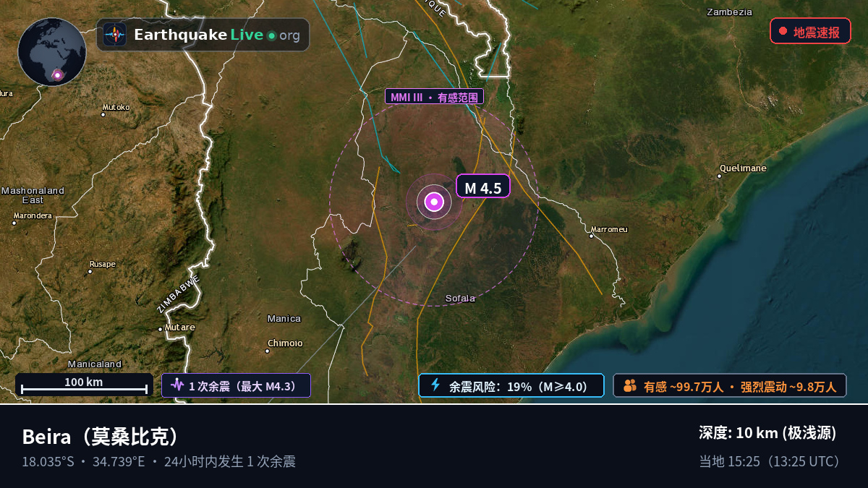868x488 pixels.
Task: Click the 1 次余震（最大 M4.3）text
Action: pos(244,386)
